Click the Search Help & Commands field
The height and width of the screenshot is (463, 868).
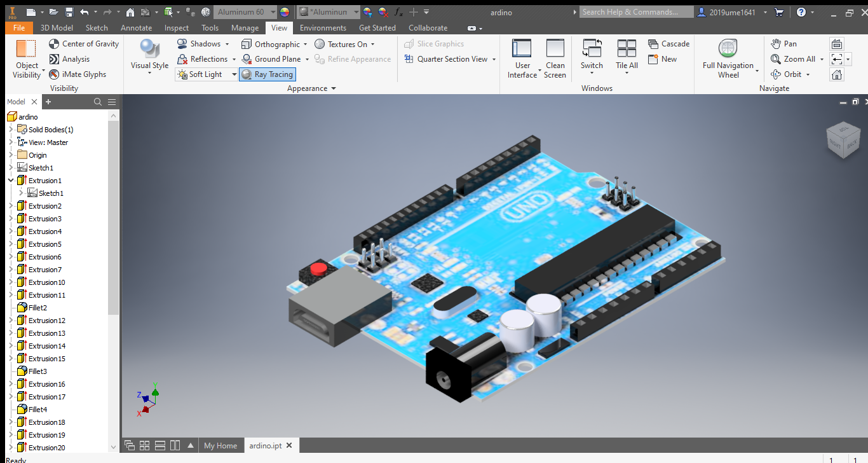pos(637,12)
